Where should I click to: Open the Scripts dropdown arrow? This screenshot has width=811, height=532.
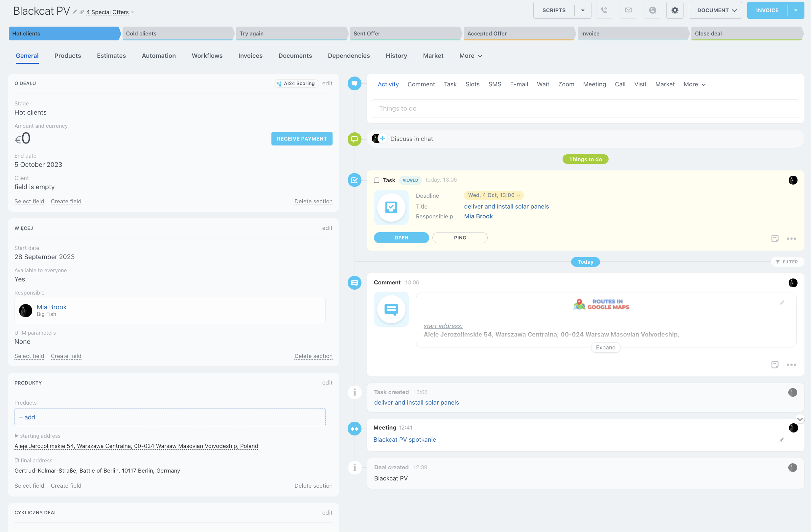[583, 10]
